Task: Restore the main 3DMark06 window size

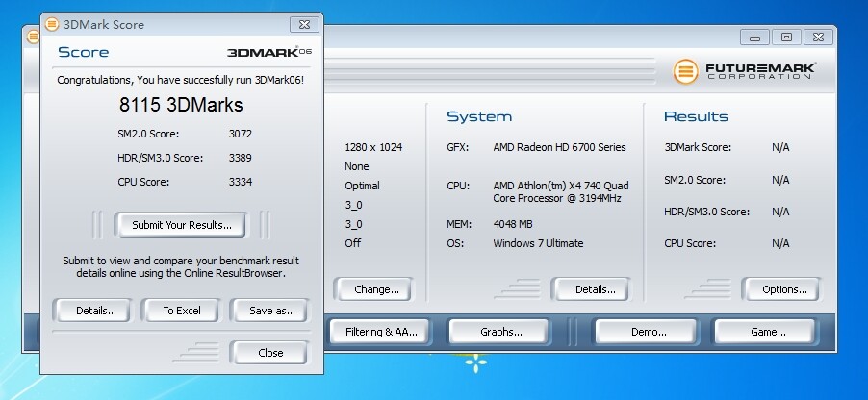Action: pyautogui.click(x=786, y=37)
